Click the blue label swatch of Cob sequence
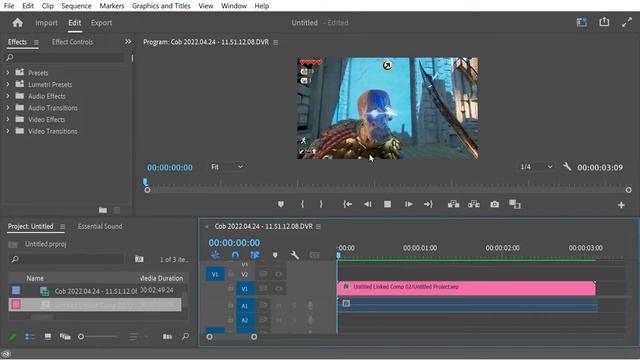 (16, 290)
